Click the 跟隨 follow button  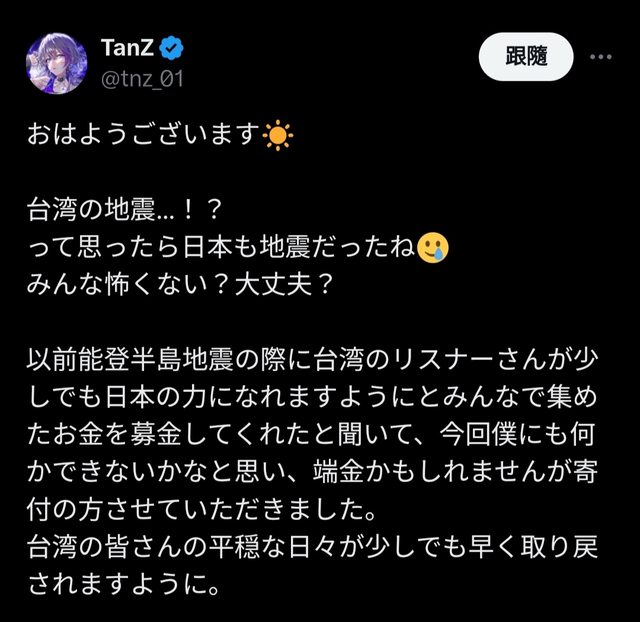[x=526, y=56]
